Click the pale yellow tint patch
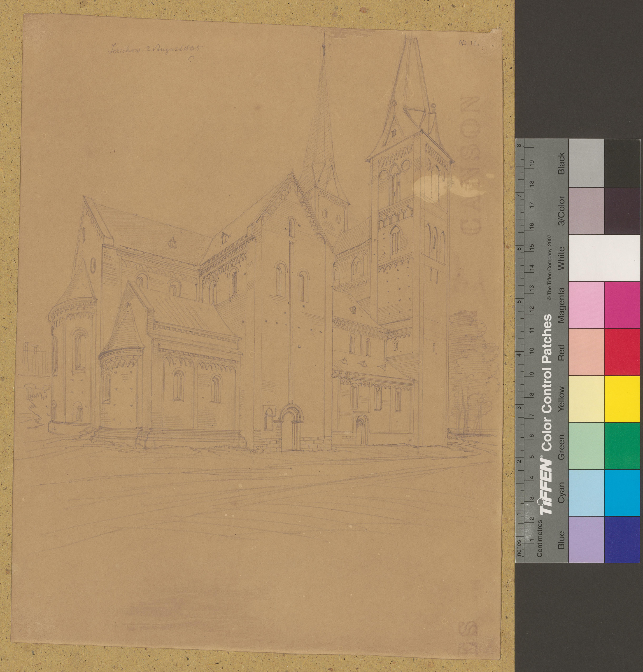Screen dimensions: 643x672 [x=586, y=399]
